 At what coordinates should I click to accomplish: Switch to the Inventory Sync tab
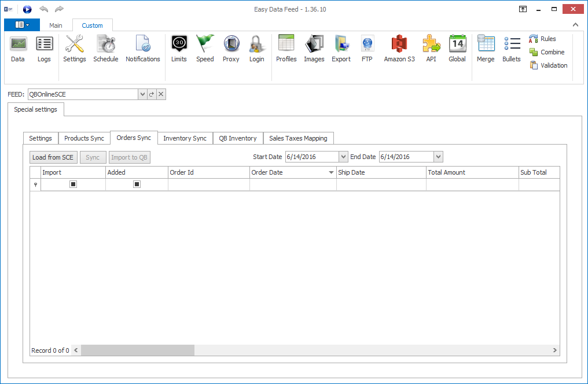click(185, 138)
